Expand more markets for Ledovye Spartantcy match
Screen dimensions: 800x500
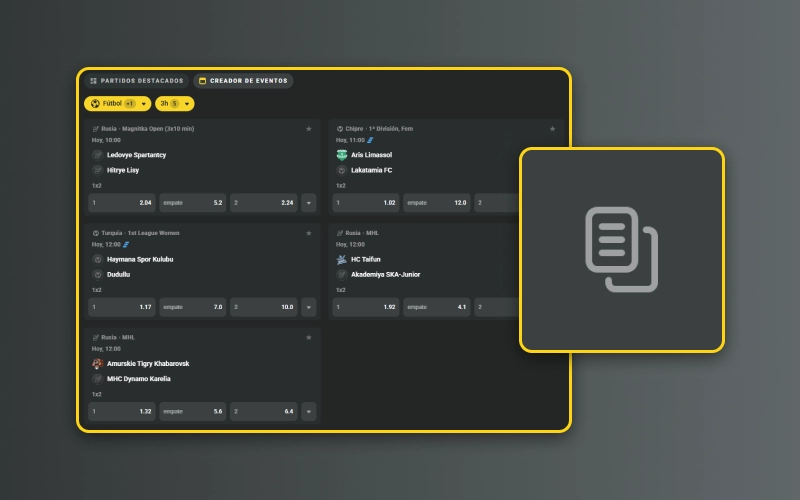308,203
